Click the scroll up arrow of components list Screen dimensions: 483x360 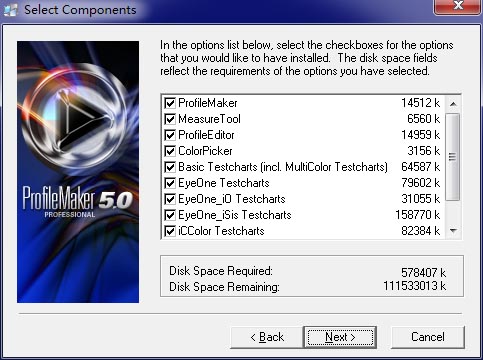[x=453, y=104]
